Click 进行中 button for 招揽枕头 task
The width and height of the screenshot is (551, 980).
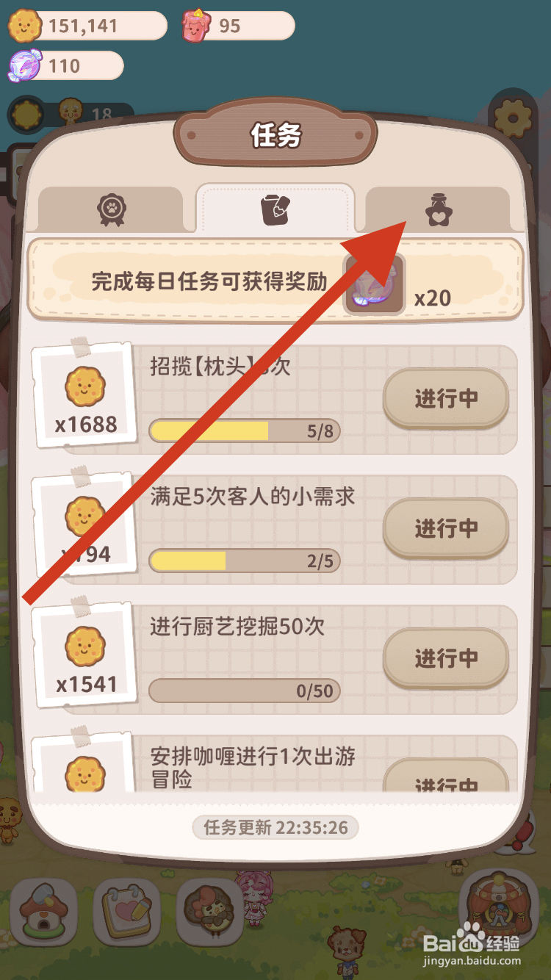[446, 399]
